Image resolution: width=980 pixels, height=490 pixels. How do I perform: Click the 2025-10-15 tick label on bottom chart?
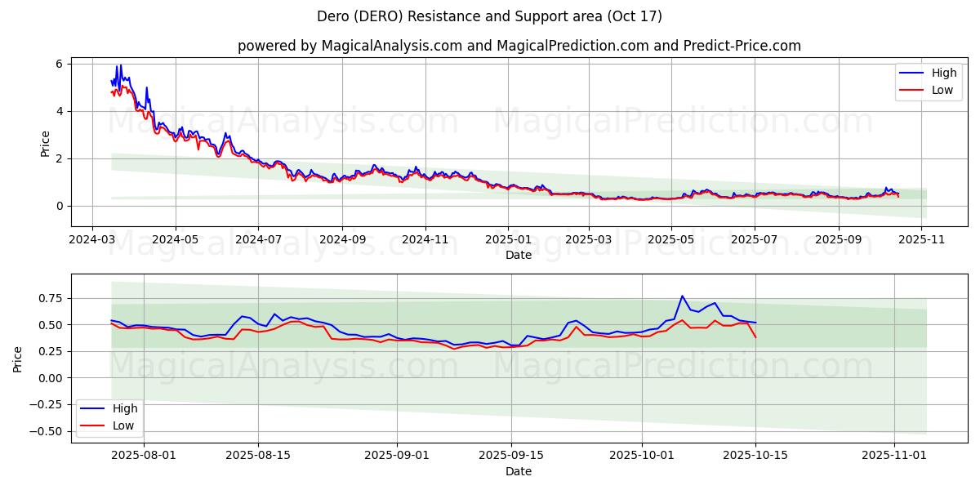coord(755,456)
